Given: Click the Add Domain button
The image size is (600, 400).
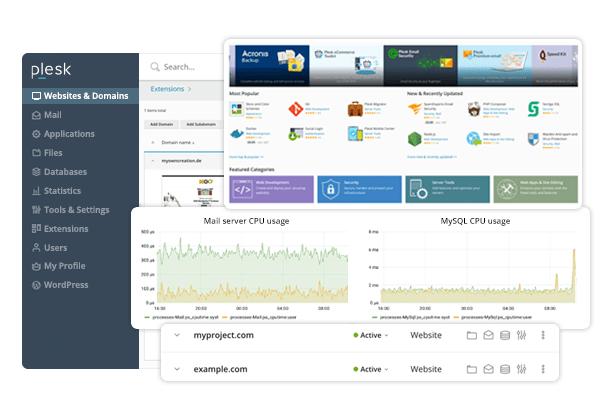Looking at the screenshot, I should tap(160, 123).
